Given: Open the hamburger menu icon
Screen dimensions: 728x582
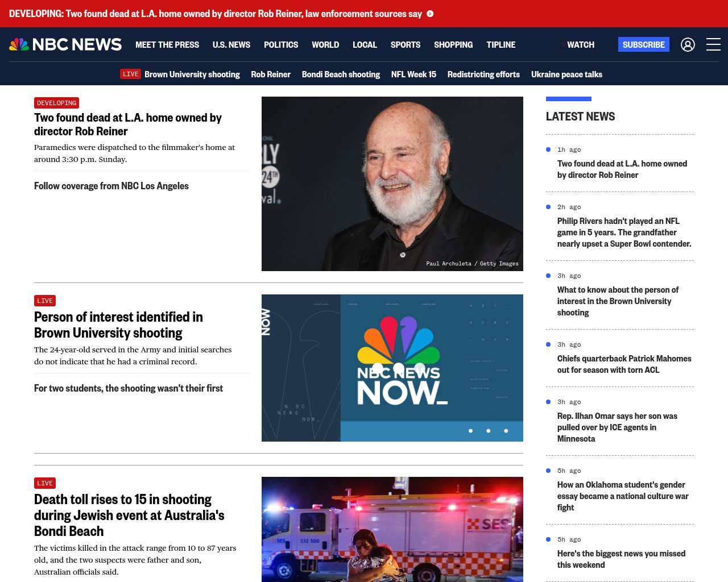Looking at the screenshot, I should 713,44.
